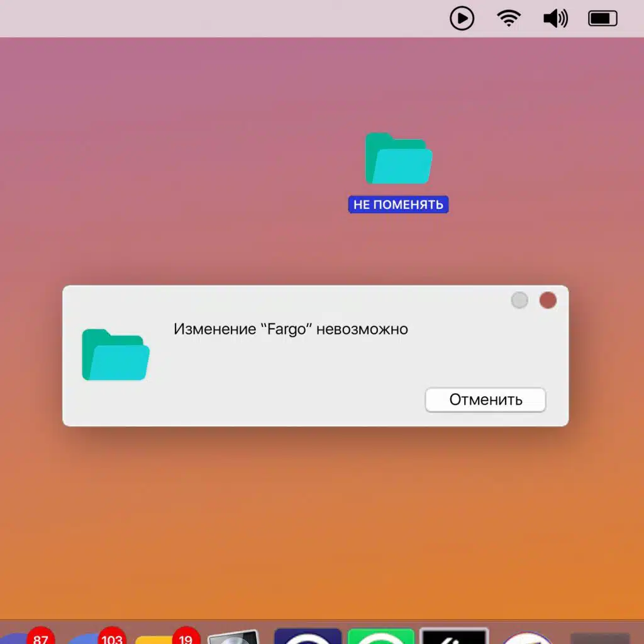Select the teal folder on the desktop
Image resolution: width=644 pixels, height=644 pixels.
(x=399, y=158)
